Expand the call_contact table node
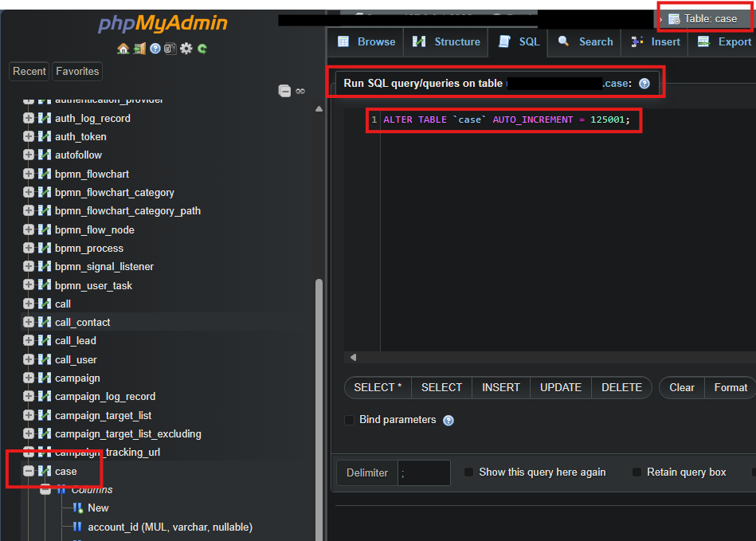This screenshot has height=541, width=756. 29,322
